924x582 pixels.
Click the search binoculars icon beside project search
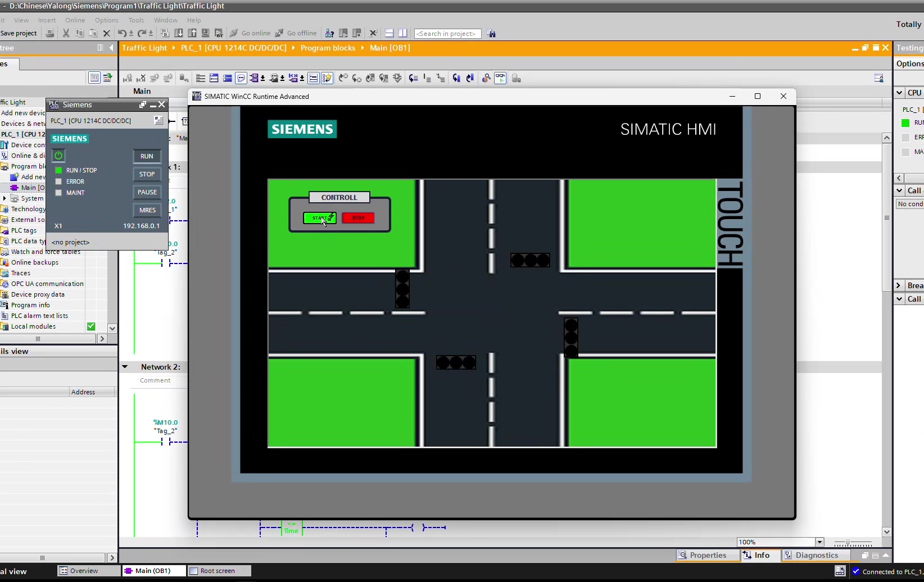(x=492, y=33)
